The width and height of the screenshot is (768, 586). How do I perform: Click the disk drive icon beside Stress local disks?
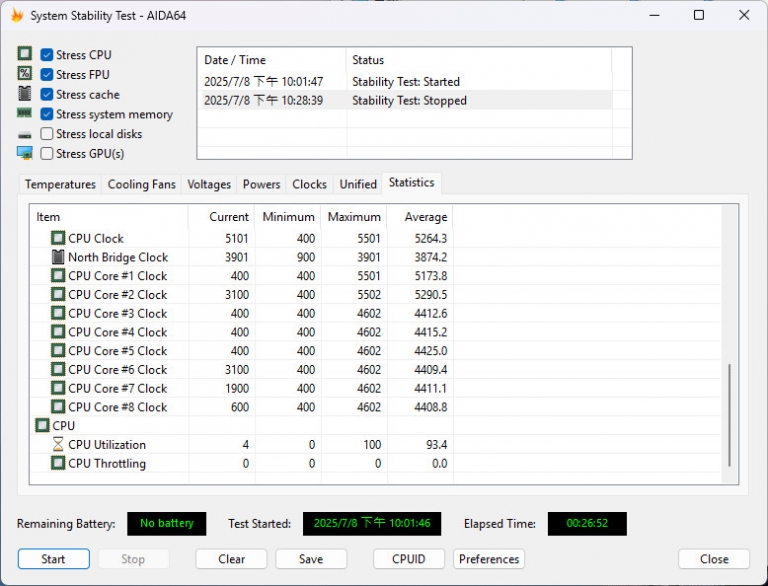click(24, 135)
